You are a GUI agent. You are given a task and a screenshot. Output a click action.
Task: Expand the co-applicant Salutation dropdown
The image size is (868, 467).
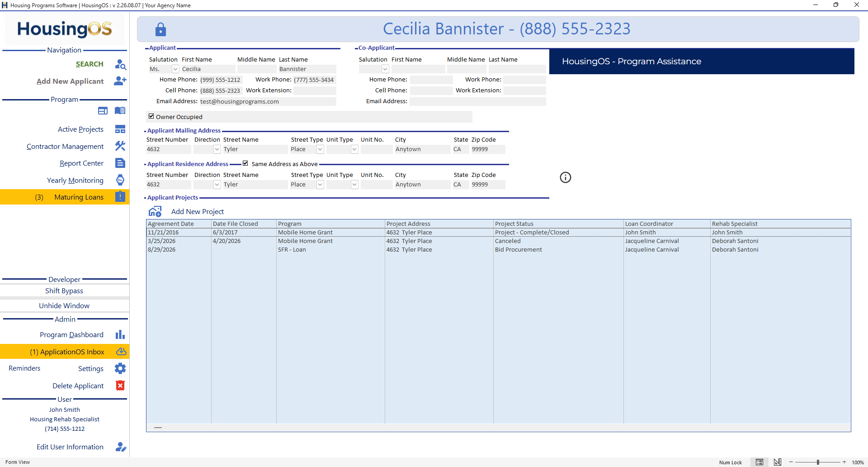point(385,69)
